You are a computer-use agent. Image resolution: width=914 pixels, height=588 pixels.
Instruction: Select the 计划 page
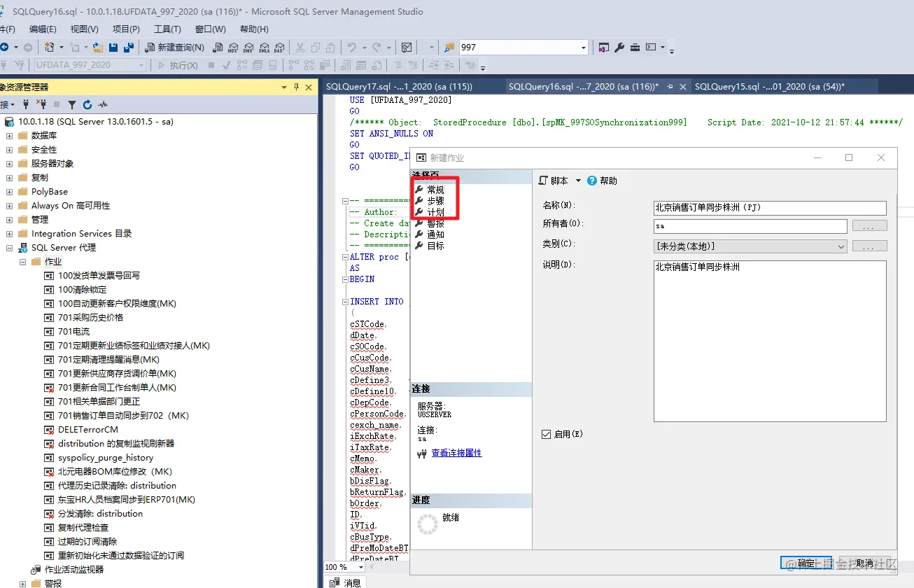click(x=435, y=212)
